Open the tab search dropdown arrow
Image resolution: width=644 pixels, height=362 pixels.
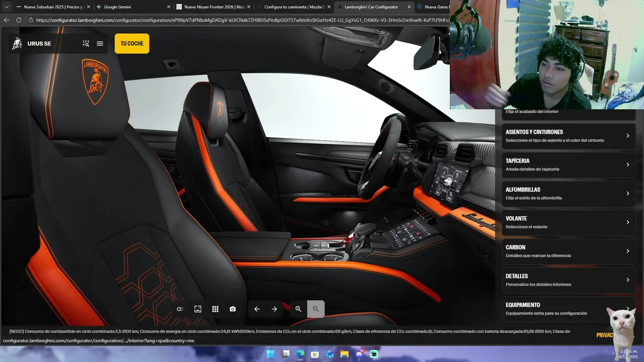pos(7,7)
